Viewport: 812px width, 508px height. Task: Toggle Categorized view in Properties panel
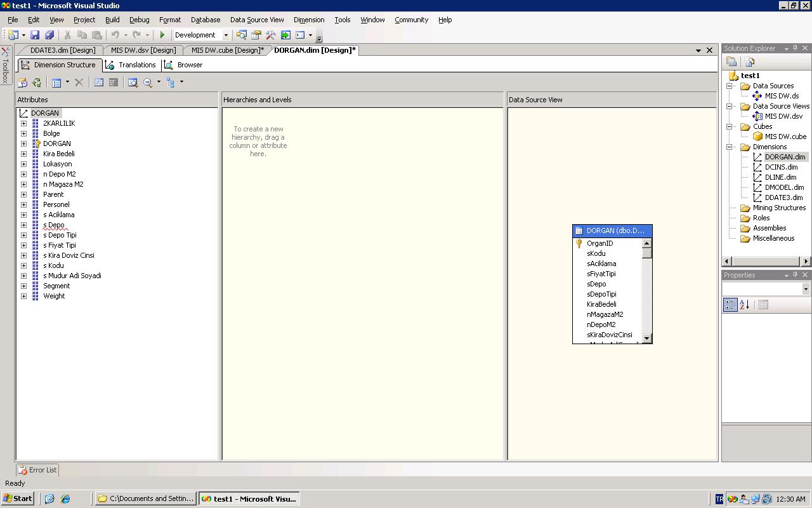730,305
